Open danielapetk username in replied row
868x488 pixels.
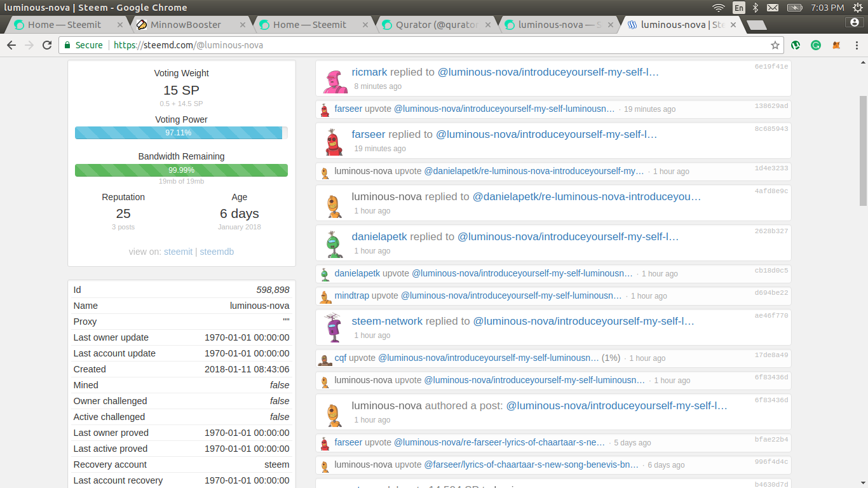tap(379, 236)
